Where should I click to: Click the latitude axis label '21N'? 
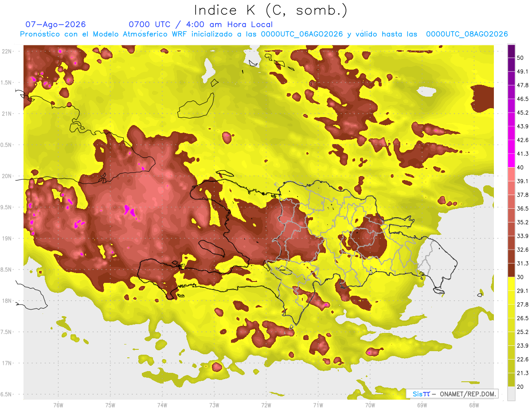(x=7, y=114)
